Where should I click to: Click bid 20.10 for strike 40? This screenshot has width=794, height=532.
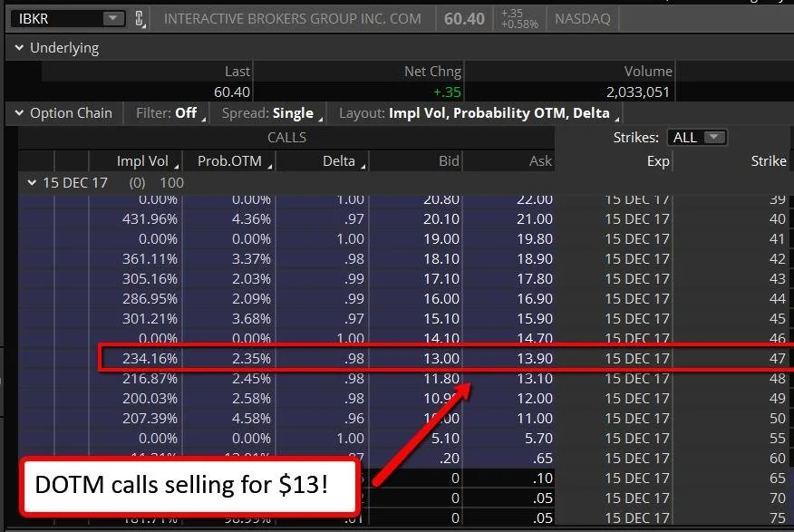click(x=441, y=218)
